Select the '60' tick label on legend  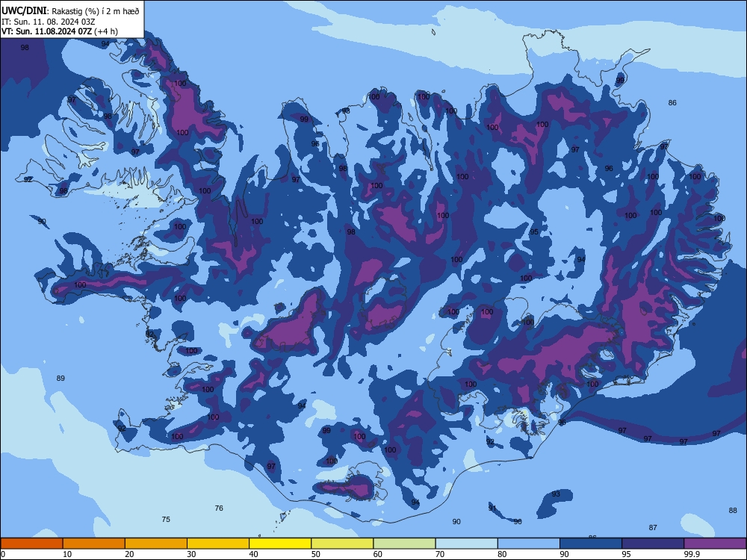[378, 554]
